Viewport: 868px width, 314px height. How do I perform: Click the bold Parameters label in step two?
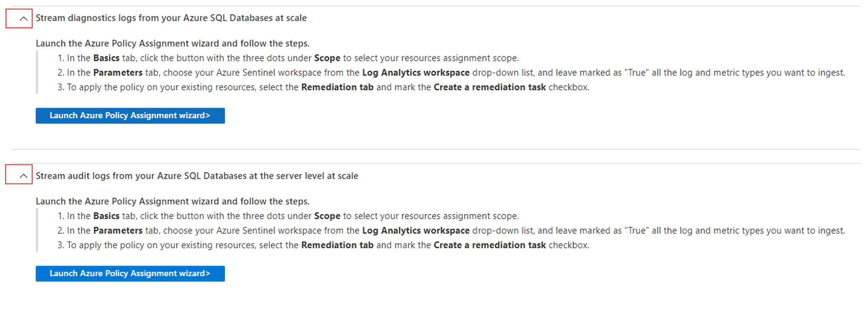pyautogui.click(x=118, y=72)
